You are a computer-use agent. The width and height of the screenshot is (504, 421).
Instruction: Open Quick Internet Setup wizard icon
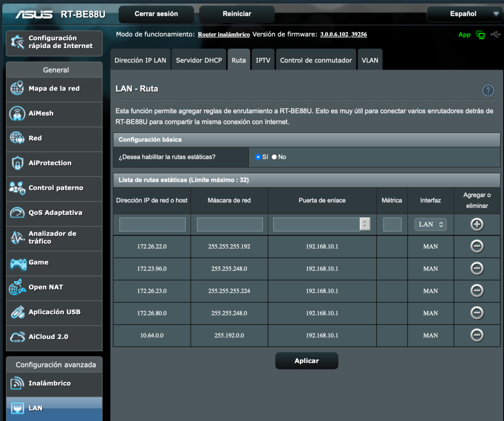click(x=17, y=42)
